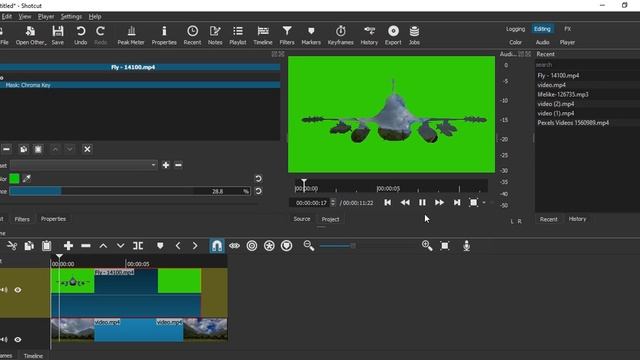Open the Peak Meter panel

pos(131,35)
